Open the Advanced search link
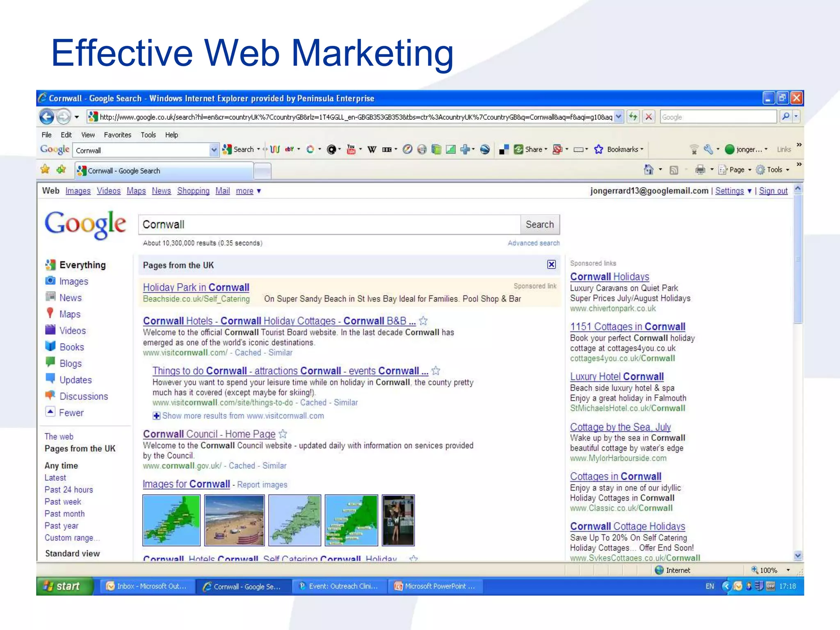840x630 pixels. click(534, 243)
